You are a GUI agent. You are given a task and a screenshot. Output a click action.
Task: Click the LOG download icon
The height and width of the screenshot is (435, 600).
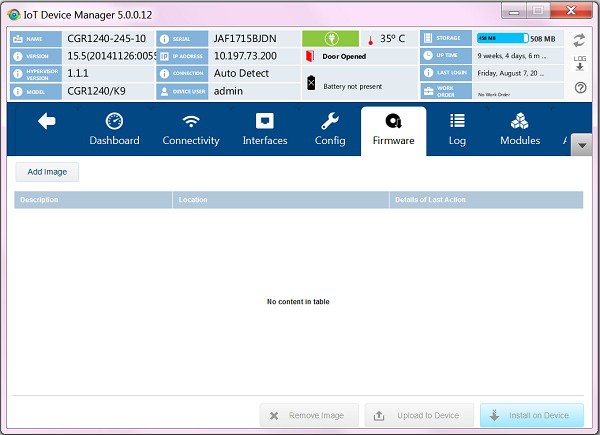click(580, 63)
